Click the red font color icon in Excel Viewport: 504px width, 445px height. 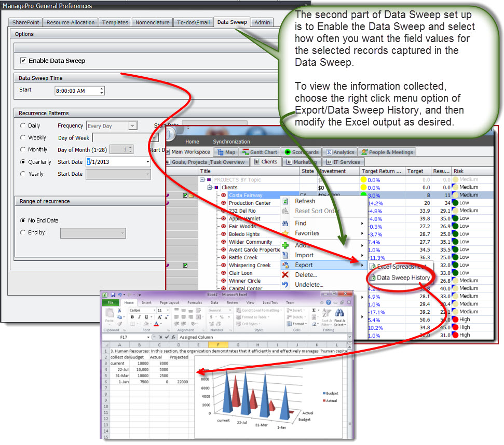tap(156, 324)
